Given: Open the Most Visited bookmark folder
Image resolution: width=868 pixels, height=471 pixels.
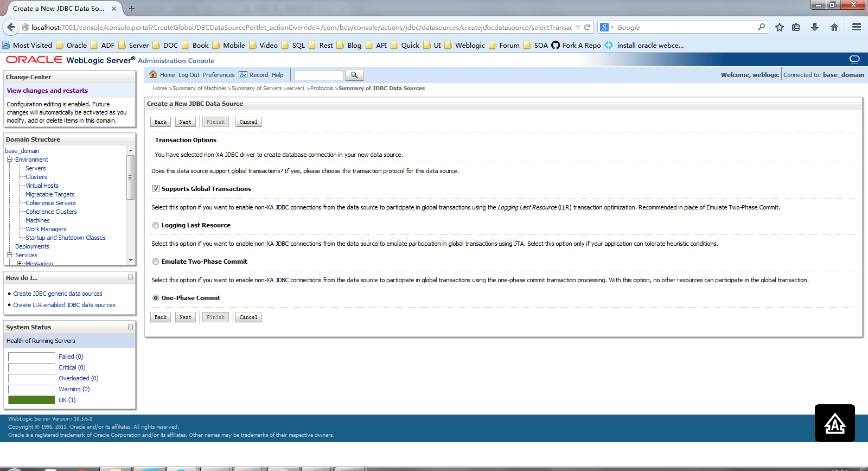Looking at the screenshot, I should 28,46.
